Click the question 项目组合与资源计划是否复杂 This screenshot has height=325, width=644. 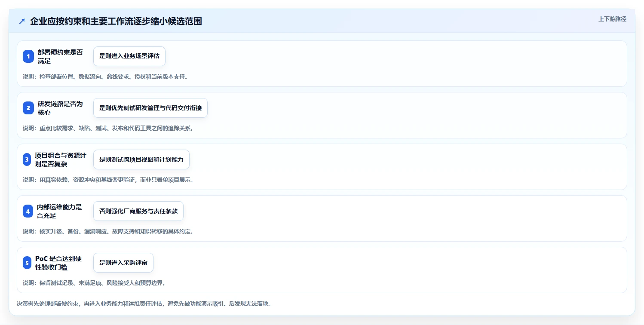(x=61, y=159)
